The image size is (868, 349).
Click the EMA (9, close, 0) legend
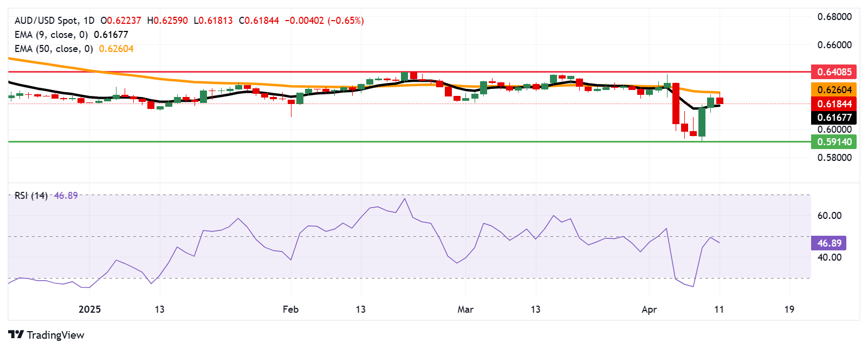pos(51,35)
